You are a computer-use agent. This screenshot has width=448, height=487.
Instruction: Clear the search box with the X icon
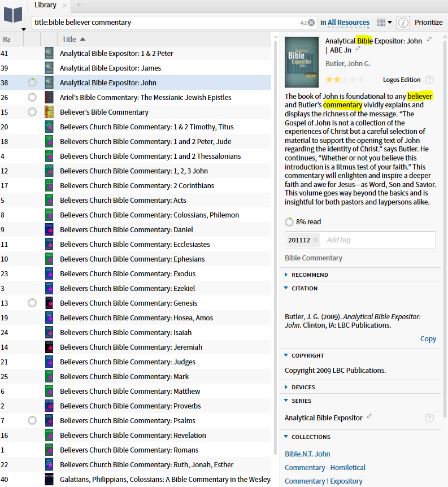pyautogui.click(x=311, y=23)
